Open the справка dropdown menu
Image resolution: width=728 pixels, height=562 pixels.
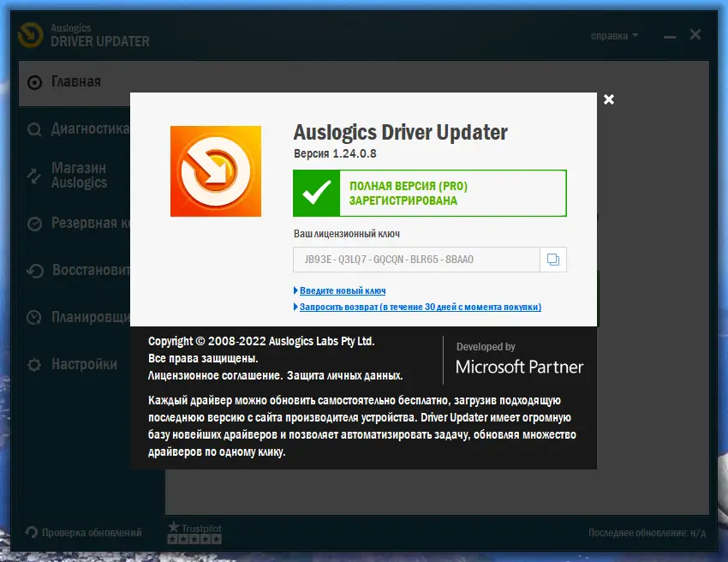(612, 35)
